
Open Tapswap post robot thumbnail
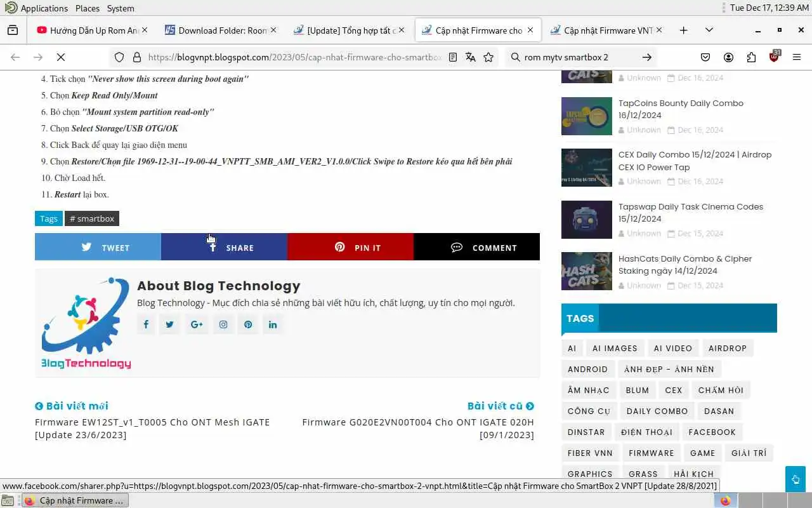587,220
